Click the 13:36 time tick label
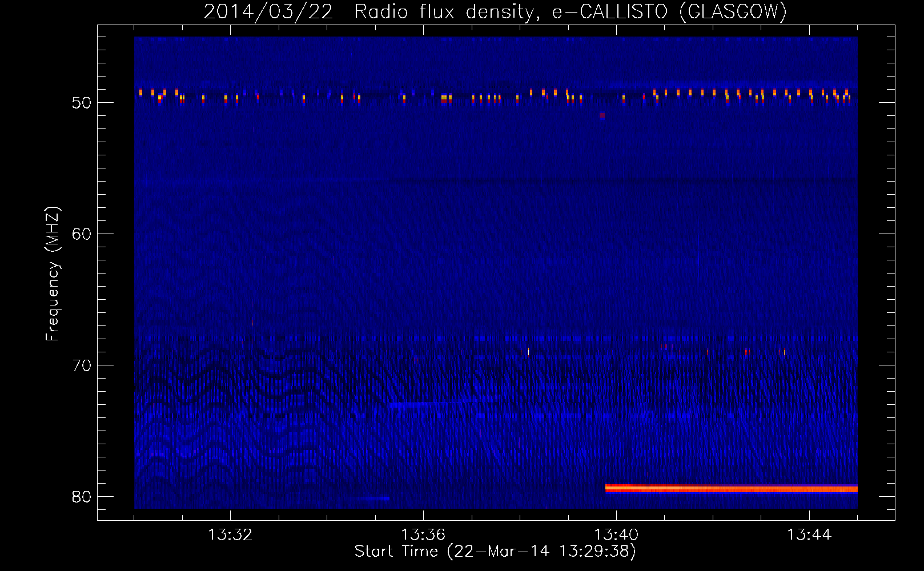 pyautogui.click(x=423, y=534)
